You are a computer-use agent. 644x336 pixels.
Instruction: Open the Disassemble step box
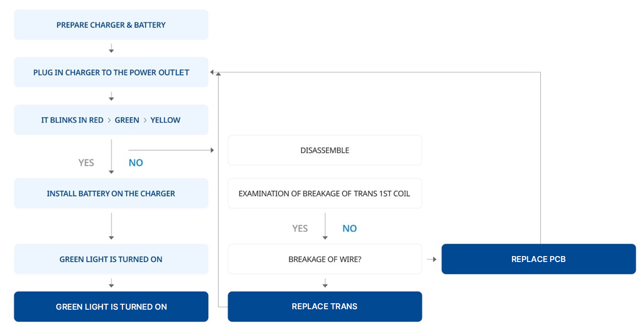click(x=324, y=150)
